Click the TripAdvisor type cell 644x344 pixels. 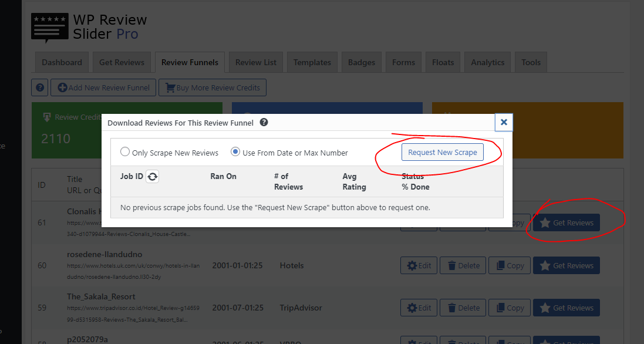(x=301, y=308)
